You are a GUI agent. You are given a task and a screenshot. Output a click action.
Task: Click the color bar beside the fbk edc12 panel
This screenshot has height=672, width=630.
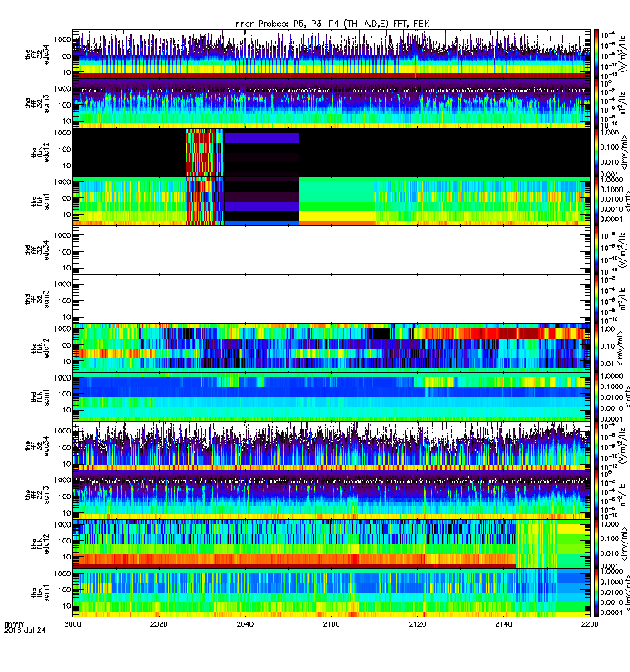tap(596, 544)
